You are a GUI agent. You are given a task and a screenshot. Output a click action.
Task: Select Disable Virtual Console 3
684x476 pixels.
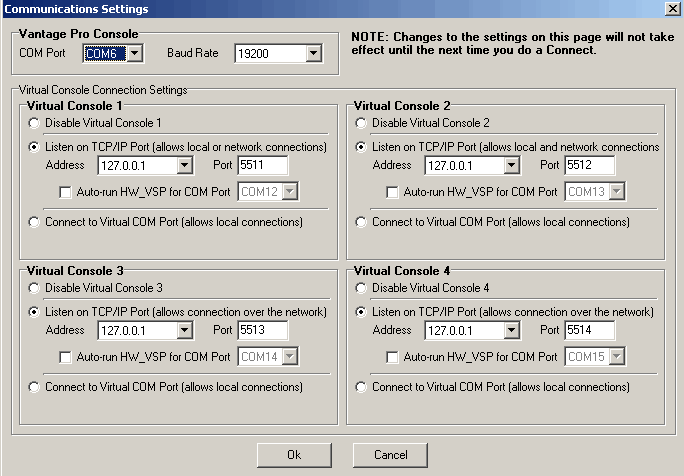(x=36, y=288)
